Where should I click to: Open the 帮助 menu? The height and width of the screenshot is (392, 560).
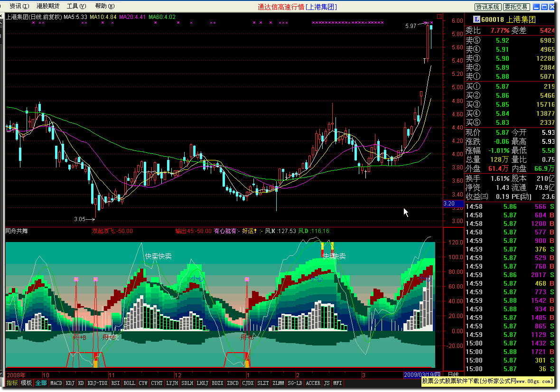point(105,6)
